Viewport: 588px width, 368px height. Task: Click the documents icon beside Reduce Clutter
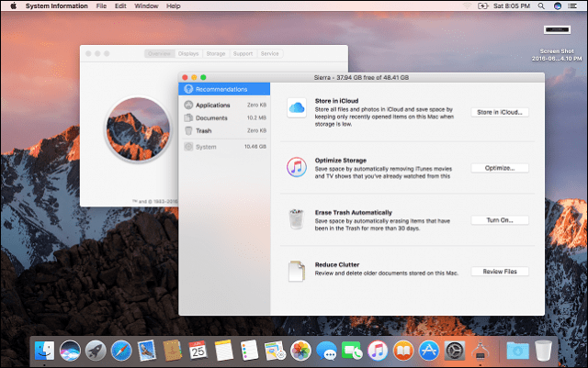click(297, 271)
